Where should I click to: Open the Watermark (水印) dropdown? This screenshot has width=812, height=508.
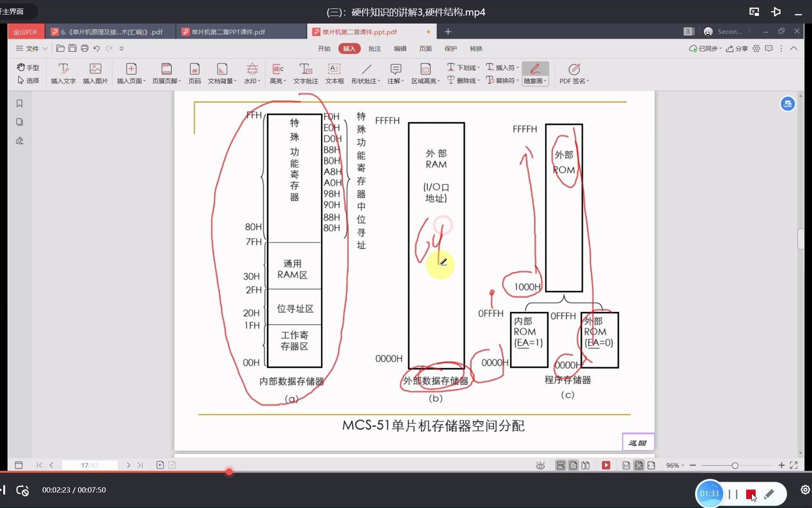[252, 73]
